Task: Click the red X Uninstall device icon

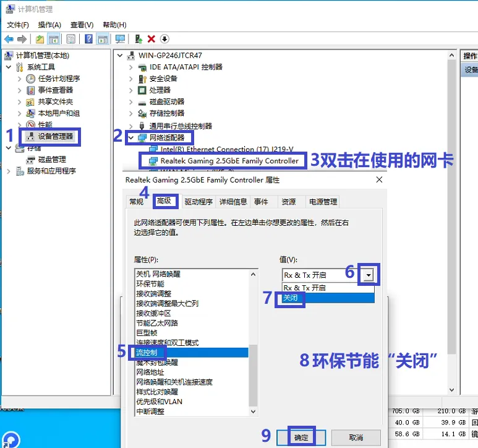Action: pyautogui.click(x=152, y=39)
